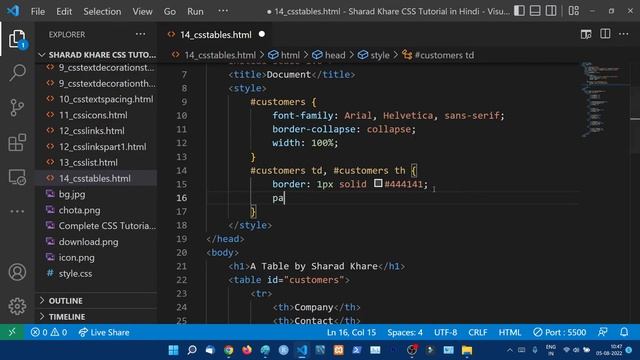Screen dimensions: 640x360
Task: Open the Manage gear icon
Action: (x=17, y=306)
